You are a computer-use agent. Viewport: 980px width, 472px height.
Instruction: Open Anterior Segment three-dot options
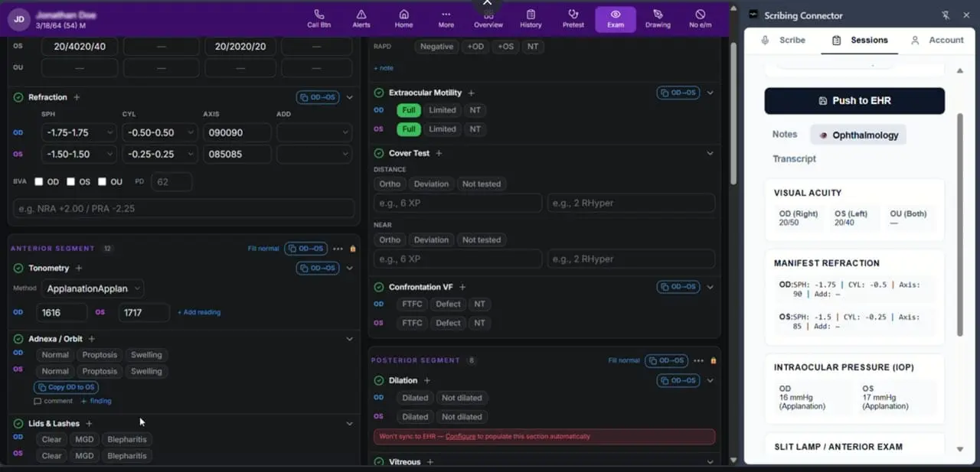(x=338, y=249)
